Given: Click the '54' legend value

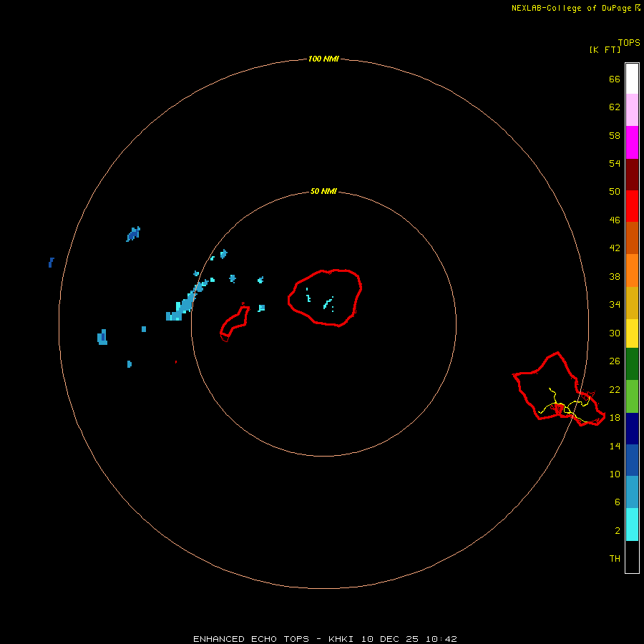Looking at the screenshot, I should (x=615, y=163).
